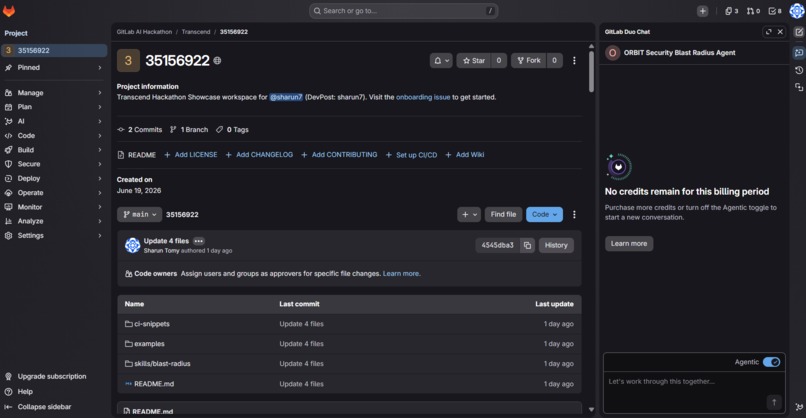Click the notification bell dropdown
806x418 pixels.
(441, 61)
